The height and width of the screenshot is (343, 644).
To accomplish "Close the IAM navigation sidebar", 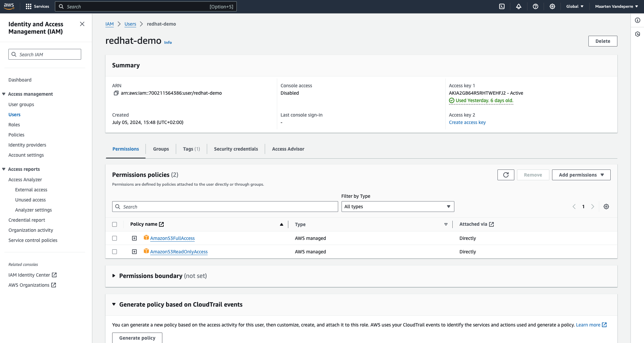I will tap(82, 24).
